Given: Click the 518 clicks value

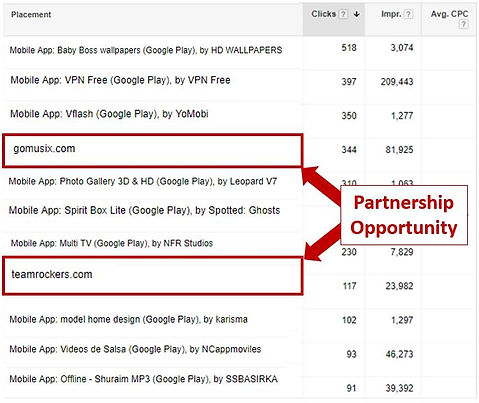Looking at the screenshot, I should [349, 48].
